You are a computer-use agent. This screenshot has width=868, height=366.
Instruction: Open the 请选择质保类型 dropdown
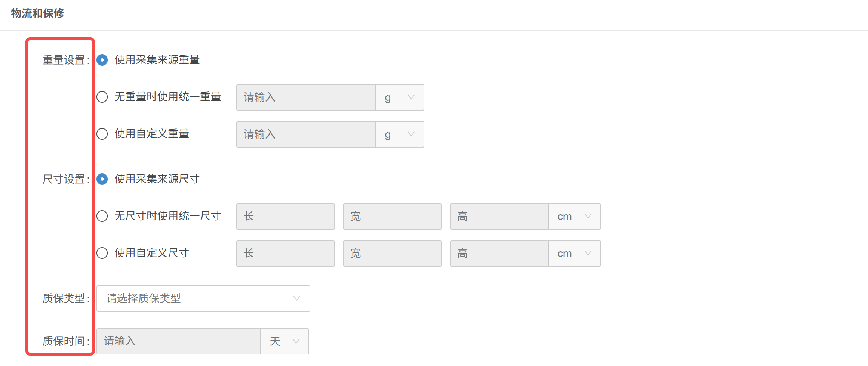(203, 298)
